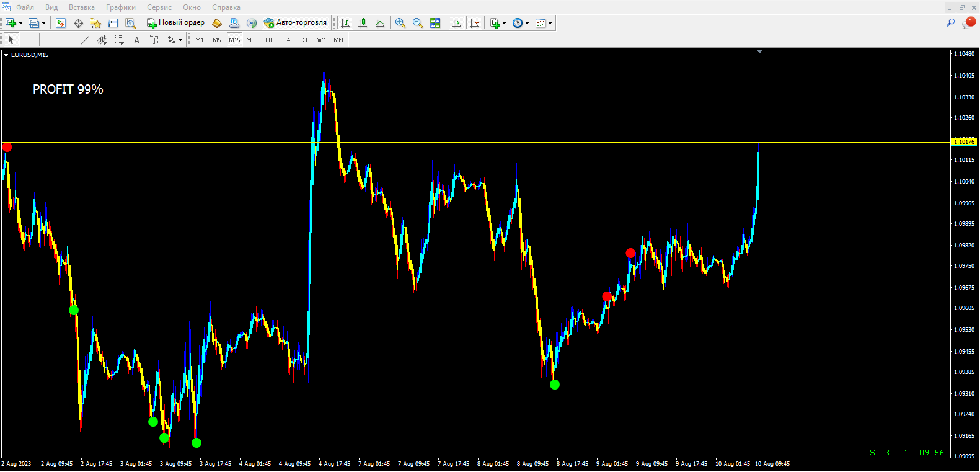
Task: Click the Новый ордер button
Action: (176, 23)
